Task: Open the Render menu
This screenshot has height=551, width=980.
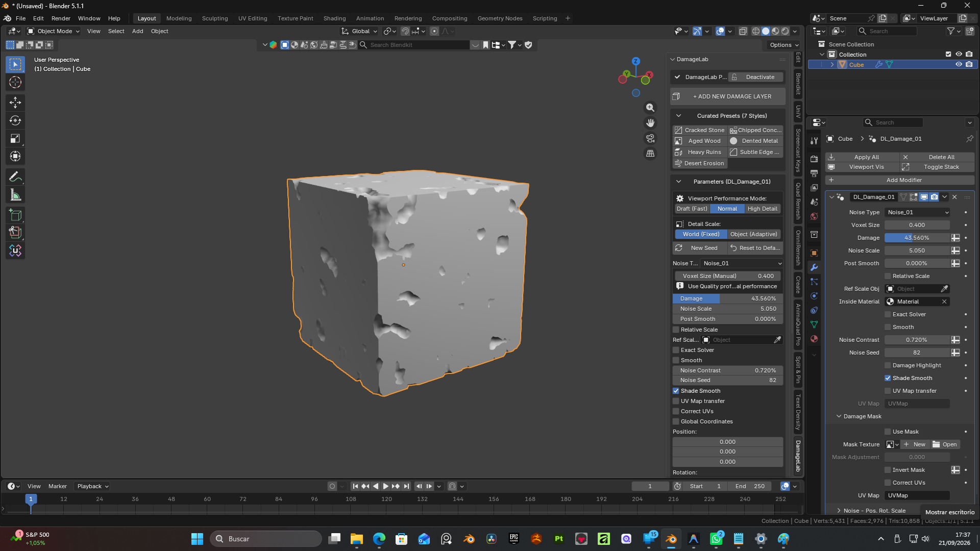Action: point(61,18)
